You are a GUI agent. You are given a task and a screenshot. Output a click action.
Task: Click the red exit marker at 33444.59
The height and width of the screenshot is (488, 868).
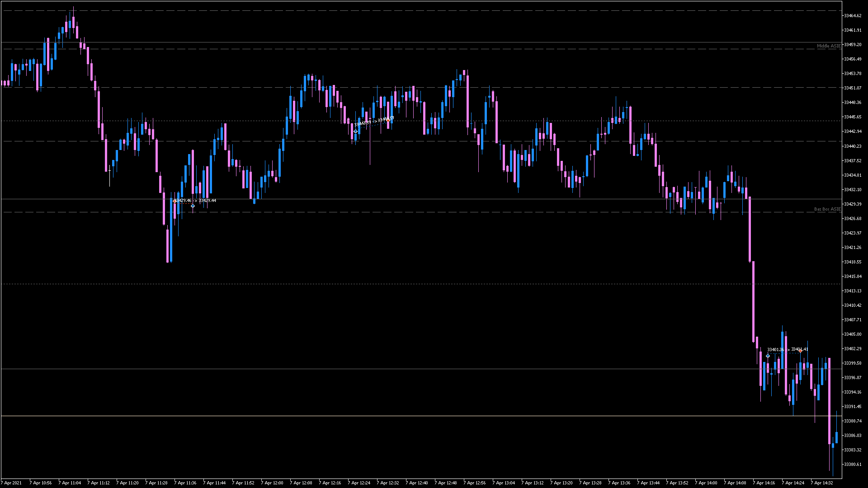388,120
